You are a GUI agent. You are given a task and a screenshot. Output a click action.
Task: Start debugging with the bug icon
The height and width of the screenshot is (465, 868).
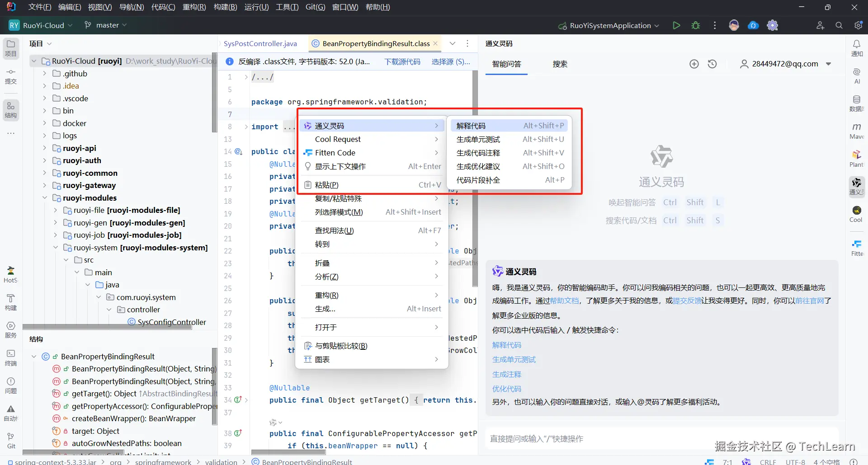tap(696, 25)
